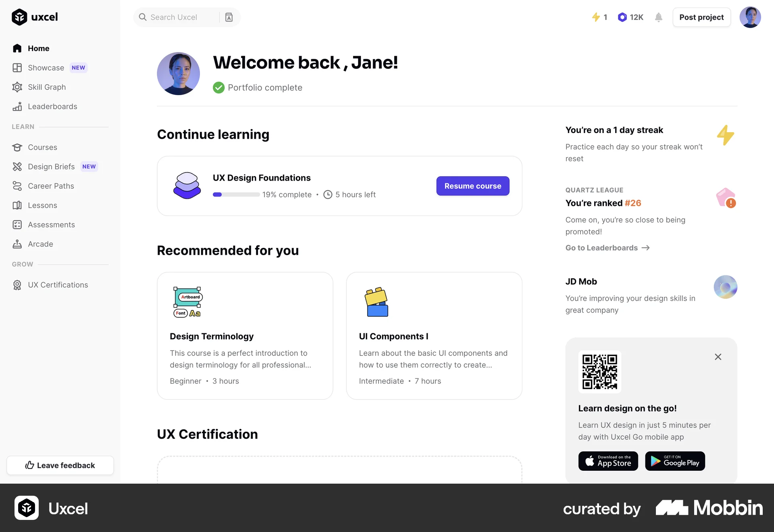The width and height of the screenshot is (774, 532).
Task: Click the Search Uxcel input field
Action: [x=181, y=17]
